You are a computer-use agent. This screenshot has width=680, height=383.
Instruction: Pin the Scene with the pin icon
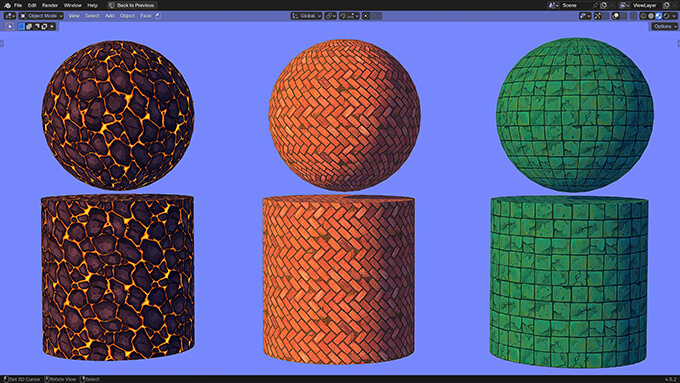595,5
